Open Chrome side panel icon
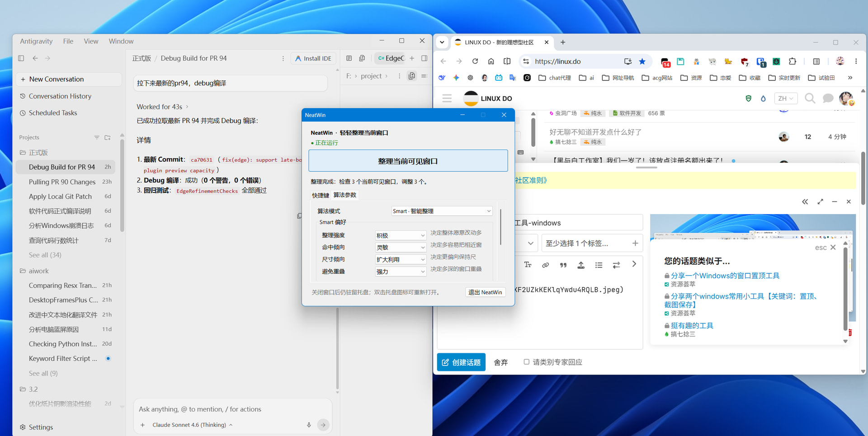Image resolution: width=868 pixels, height=436 pixels. [816, 61]
